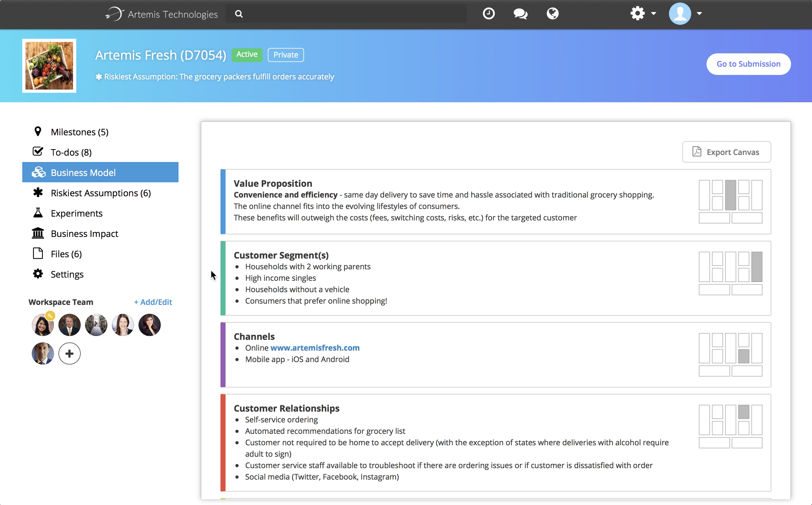This screenshot has width=812, height=505.
Task: Click the second-row team avatar, man in suit and tie
Action: (43, 354)
